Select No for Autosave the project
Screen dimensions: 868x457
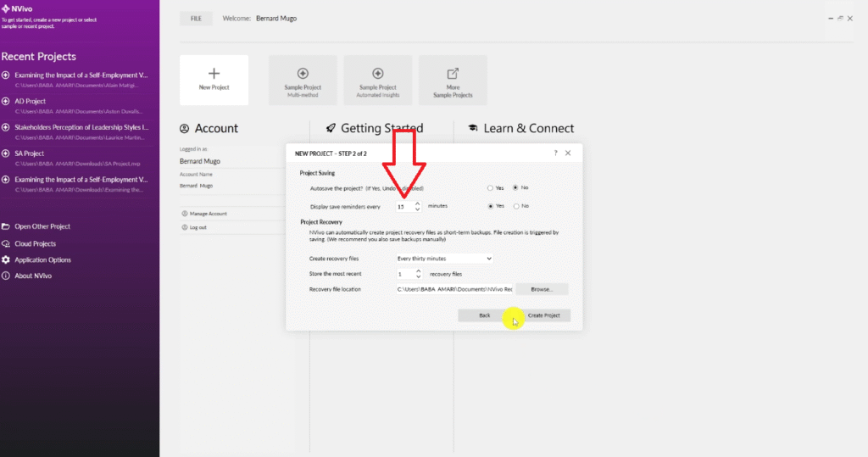tap(515, 187)
